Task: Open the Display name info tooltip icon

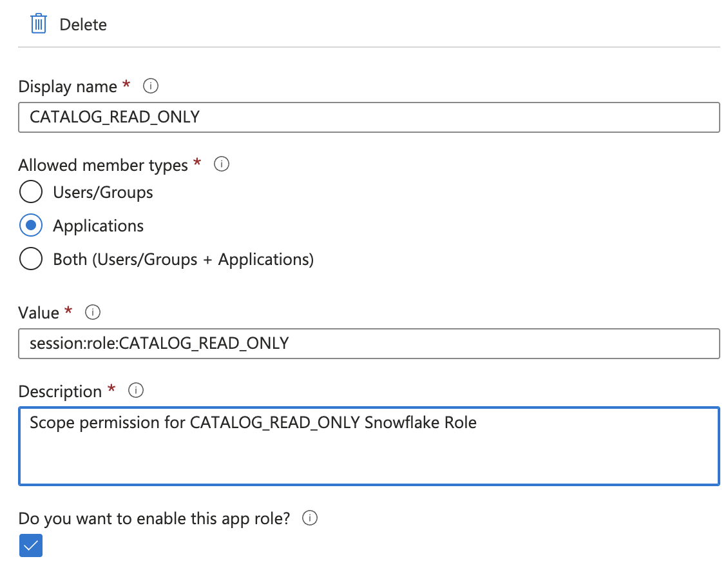Action: pyautogui.click(x=151, y=86)
